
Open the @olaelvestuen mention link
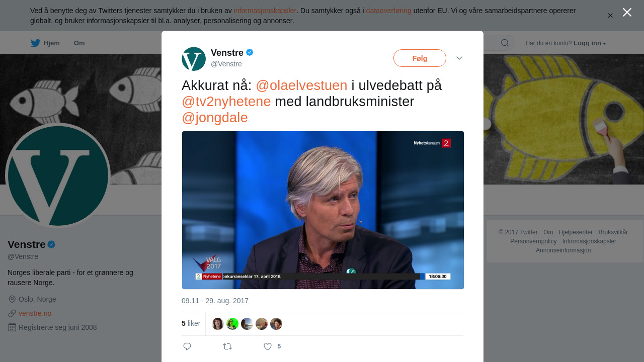coord(301,85)
